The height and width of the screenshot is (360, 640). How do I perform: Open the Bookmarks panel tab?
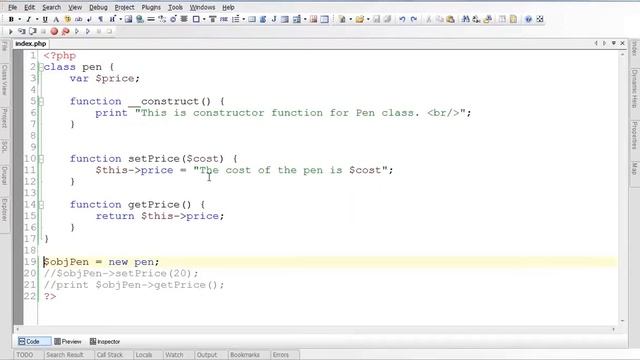click(245, 355)
